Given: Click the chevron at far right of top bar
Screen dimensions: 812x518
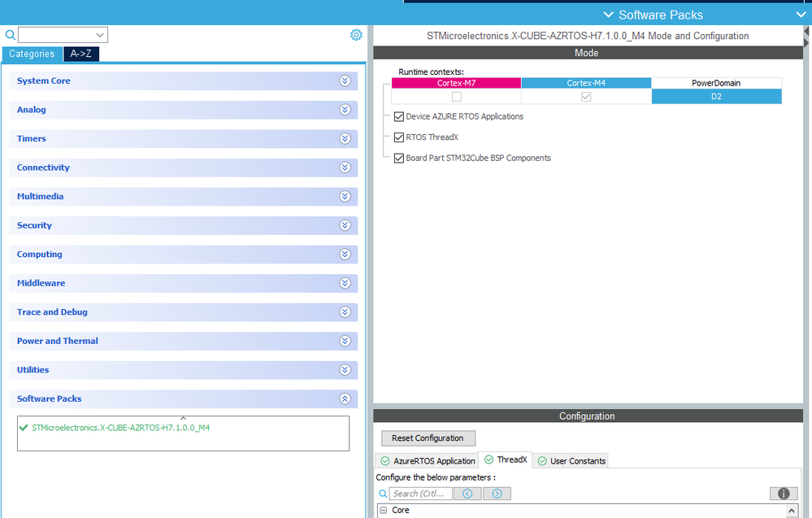Looking at the screenshot, I should click(801, 15).
